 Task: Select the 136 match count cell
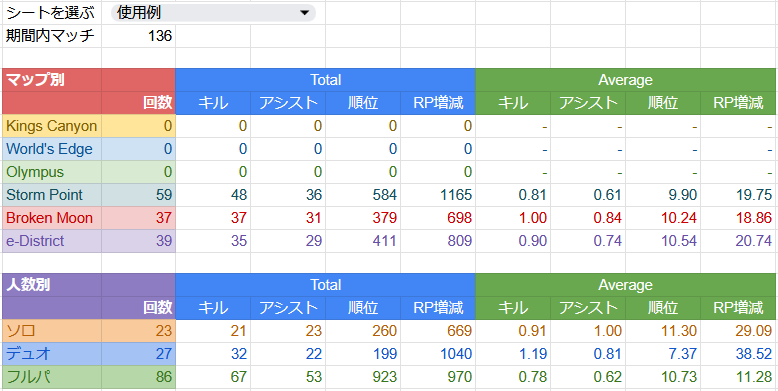tap(138, 36)
